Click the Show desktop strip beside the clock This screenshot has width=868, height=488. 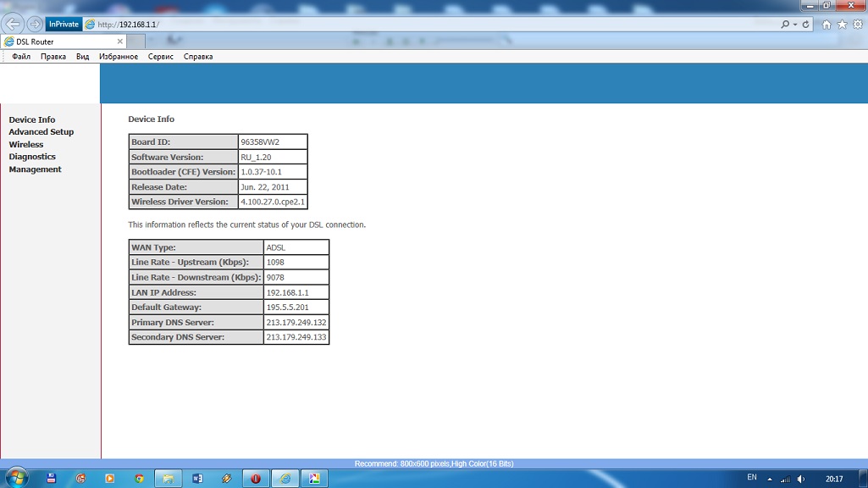pyautogui.click(x=864, y=479)
